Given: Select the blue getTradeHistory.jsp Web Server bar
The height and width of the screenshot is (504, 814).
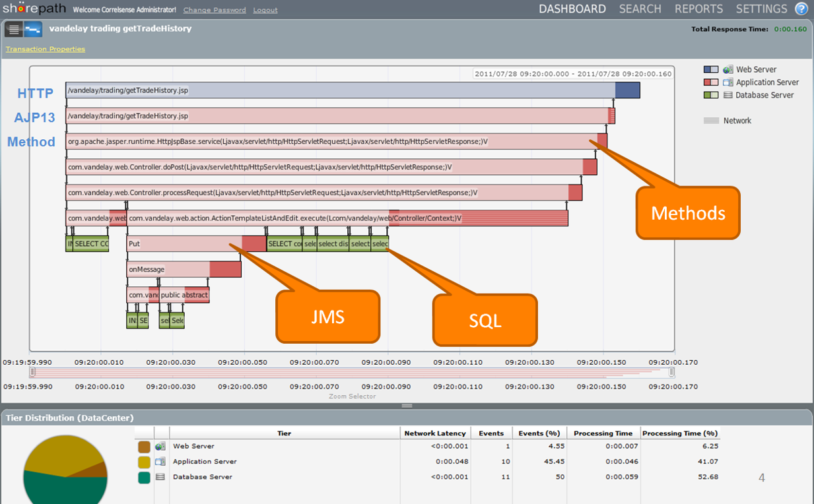Looking at the screenshot, I should [x=353, y=90].
